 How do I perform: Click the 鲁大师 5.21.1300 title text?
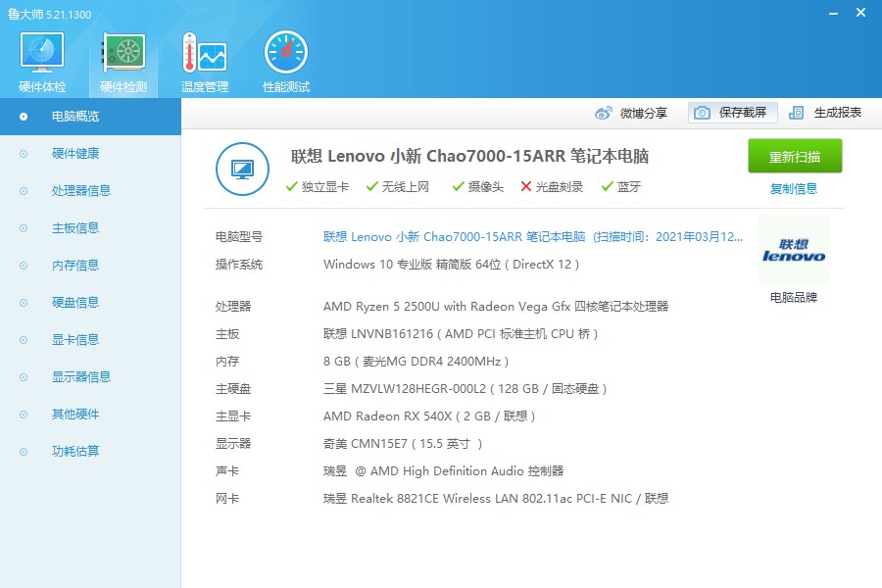click(50, 14)
